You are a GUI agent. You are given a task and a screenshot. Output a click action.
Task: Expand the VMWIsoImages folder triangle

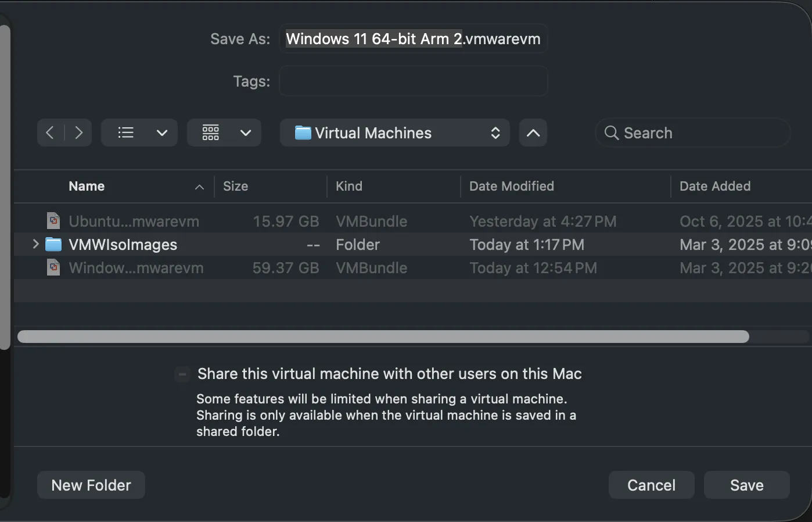35,244
